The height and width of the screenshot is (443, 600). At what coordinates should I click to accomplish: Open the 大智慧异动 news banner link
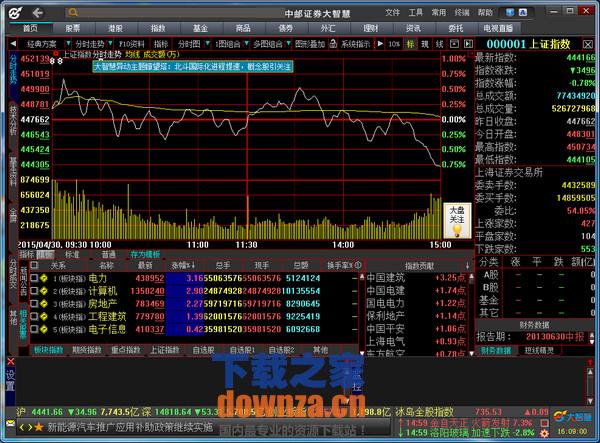coord(193,67)
